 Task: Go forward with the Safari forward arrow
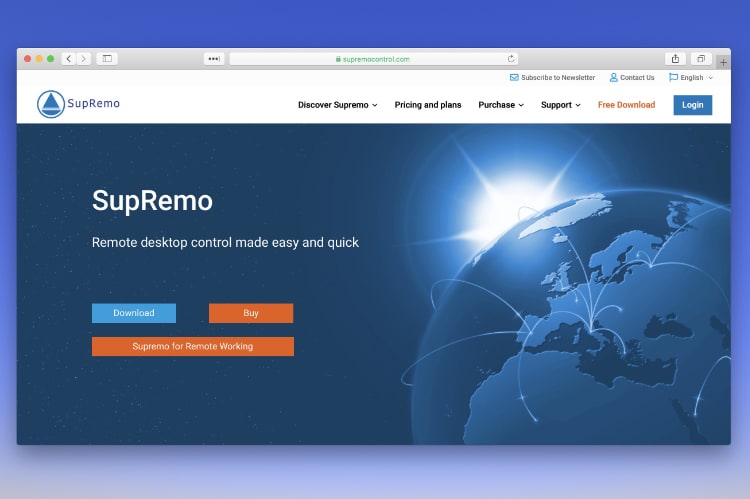(x=84, y=59)
